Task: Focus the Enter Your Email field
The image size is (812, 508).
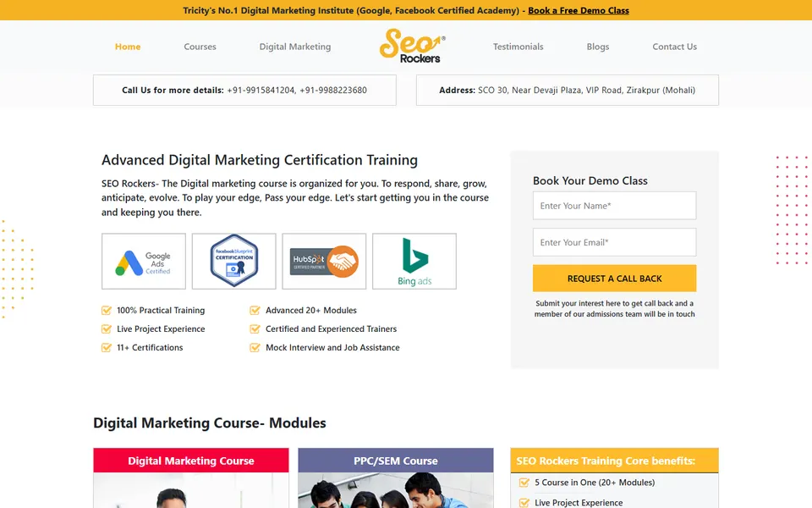Action: [x=614, y=242]
